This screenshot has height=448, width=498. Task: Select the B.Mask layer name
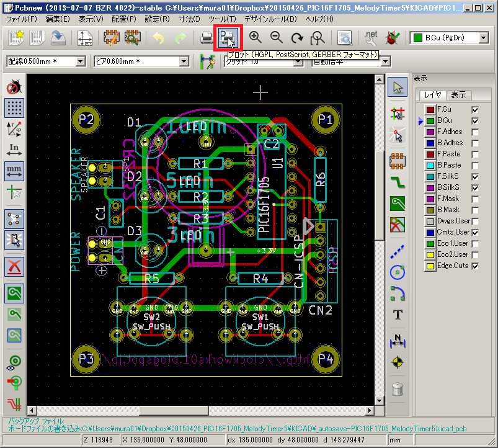tap(448, 210)
